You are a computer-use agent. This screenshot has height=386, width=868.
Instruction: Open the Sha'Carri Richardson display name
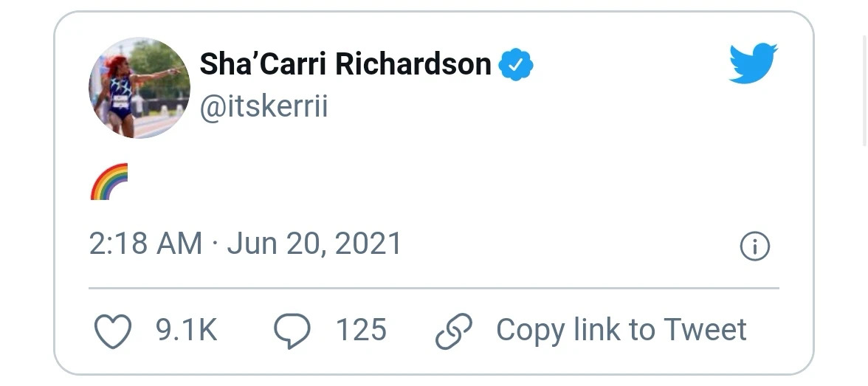[x=345, y=63]
